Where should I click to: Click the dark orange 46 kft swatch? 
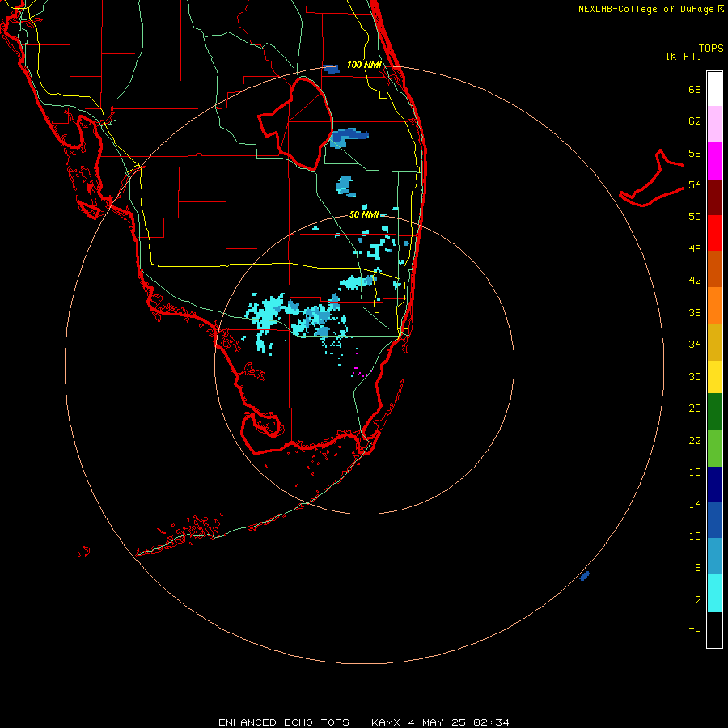point(714,269)
